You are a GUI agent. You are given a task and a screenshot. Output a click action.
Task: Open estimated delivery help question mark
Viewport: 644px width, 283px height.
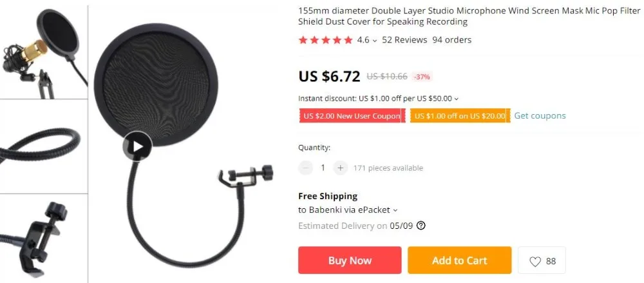click(x=421, y=226)
